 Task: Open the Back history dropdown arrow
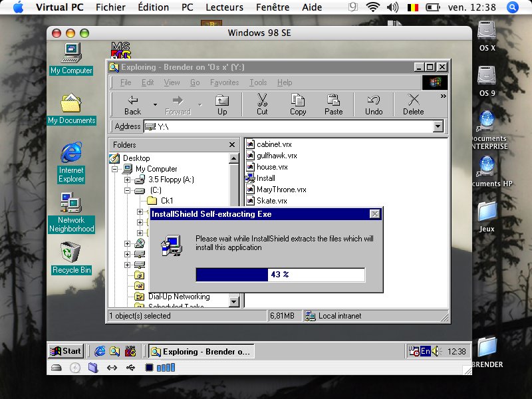click(155, 104)
